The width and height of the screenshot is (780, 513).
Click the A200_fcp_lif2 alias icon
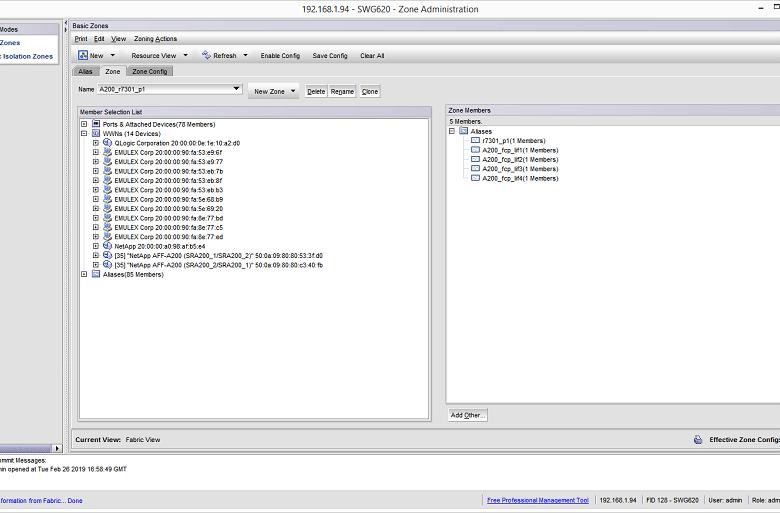[476, 159]
